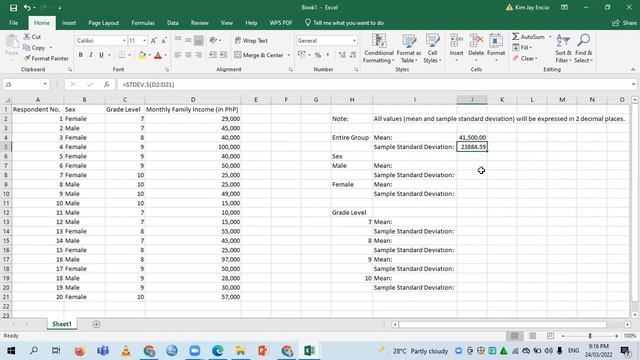
Task: Toggle Wrap Text on the cell
Action: [251, 40]
